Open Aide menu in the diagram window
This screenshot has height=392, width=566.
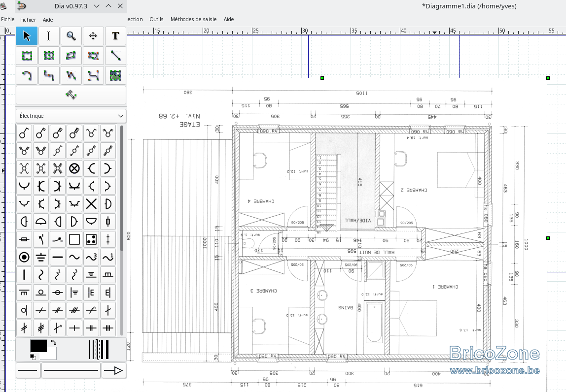coord(228,20)
